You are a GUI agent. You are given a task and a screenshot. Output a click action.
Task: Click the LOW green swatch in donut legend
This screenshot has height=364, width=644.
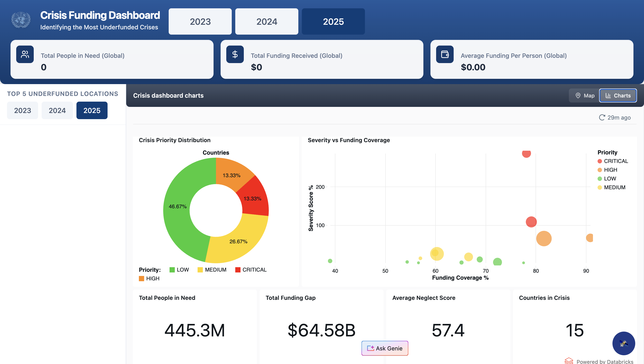coord(172,270)
